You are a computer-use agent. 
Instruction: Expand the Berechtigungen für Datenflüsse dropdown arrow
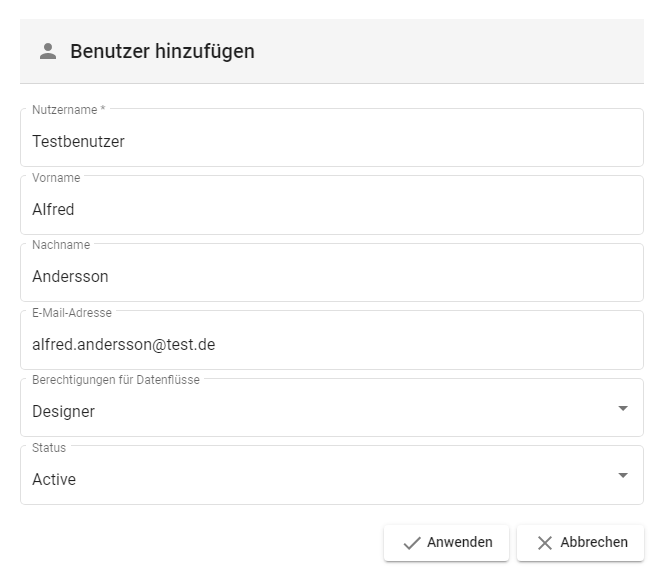pyautogui.click(x=622, y=408)
